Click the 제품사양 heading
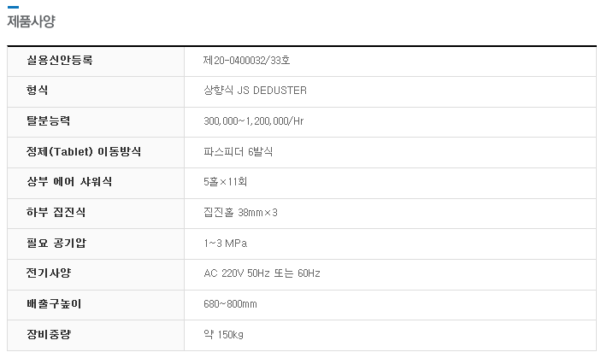Viewport: 607px width, 364px height. click(32, 21)
